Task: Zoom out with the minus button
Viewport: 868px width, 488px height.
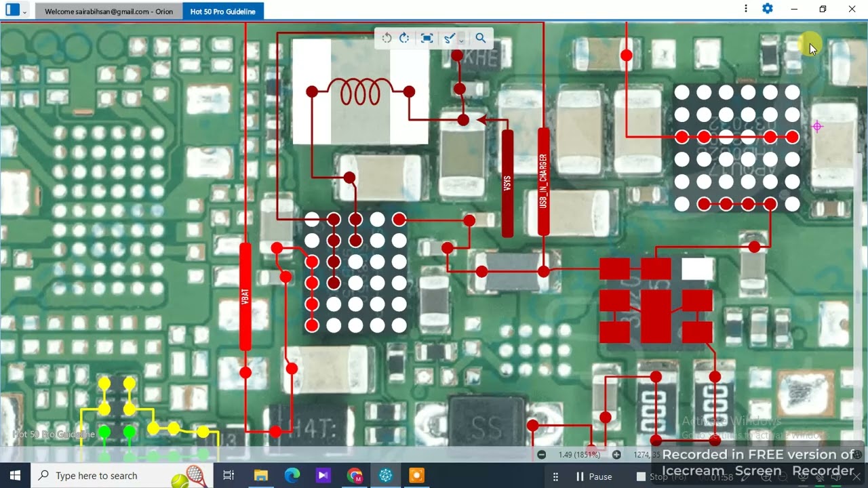Action: (541, 455)
